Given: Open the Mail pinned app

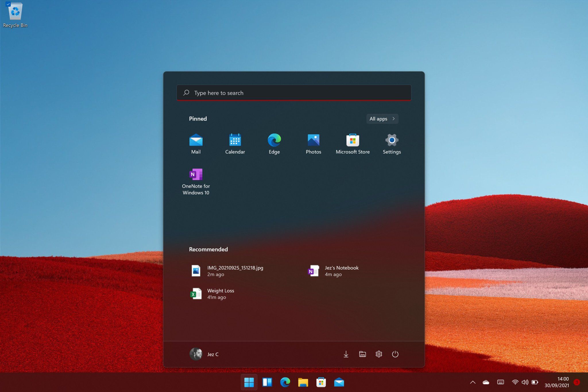Looking at the screenshot, I should tap(196, 144).
